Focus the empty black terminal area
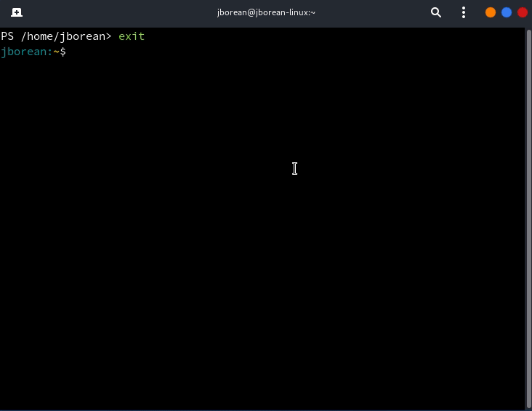The height and width of the screenshot is (411, 532). (262, 254)
